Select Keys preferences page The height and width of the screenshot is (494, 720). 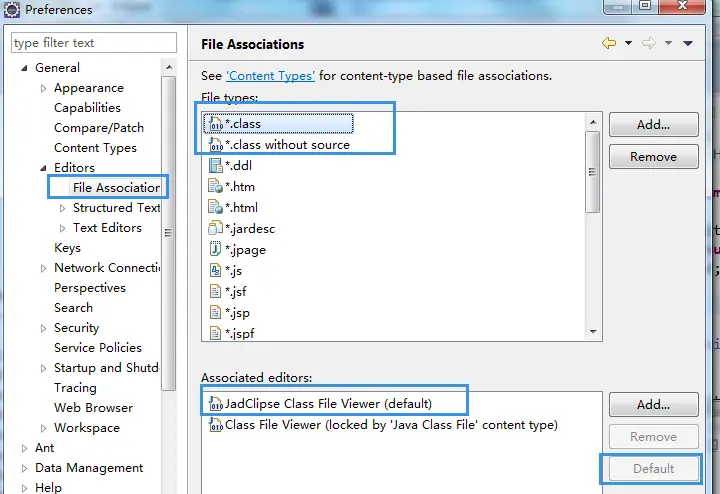tap(67, 248)
